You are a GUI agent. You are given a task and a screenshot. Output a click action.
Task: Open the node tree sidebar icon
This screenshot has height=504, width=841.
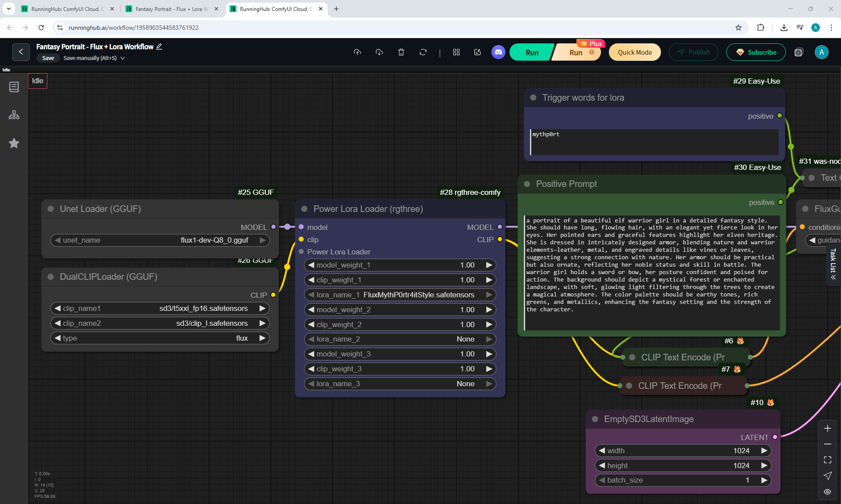pos(14,115)
